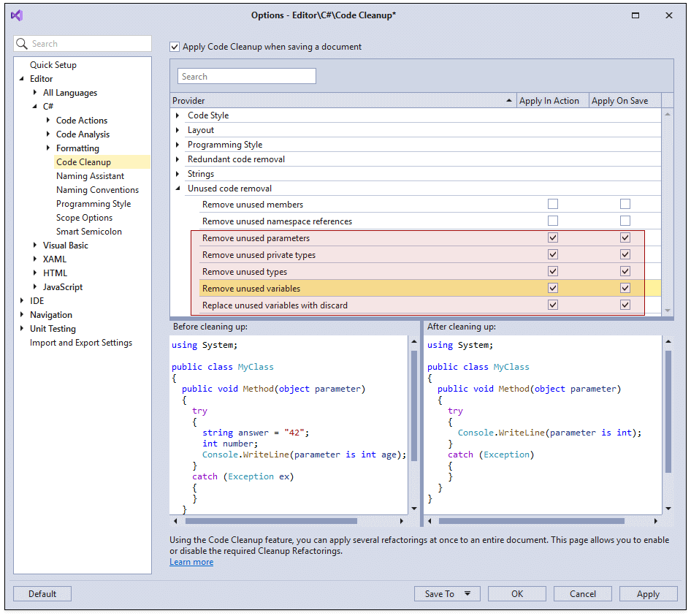Uncheck 'Apply On Save' for Remove unused members
691x616 pixels.
(625, 205)
